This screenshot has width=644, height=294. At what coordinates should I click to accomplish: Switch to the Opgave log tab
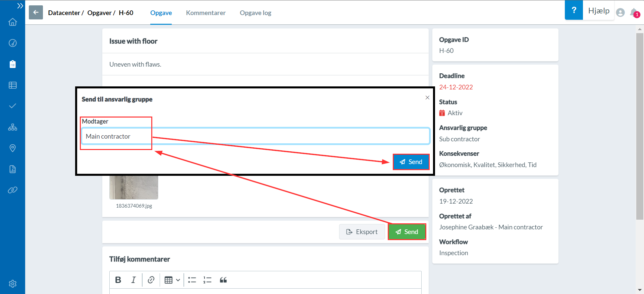[255, 13]
